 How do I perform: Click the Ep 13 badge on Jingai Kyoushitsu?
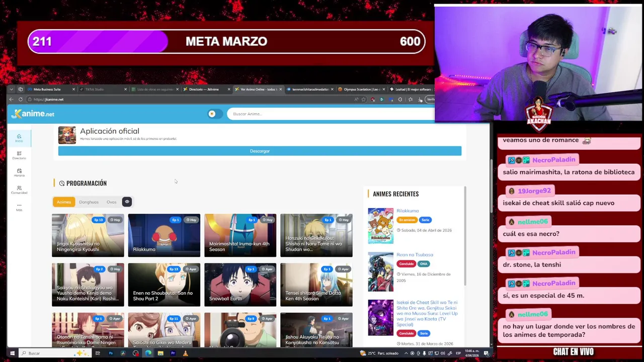tap(98, 220)
